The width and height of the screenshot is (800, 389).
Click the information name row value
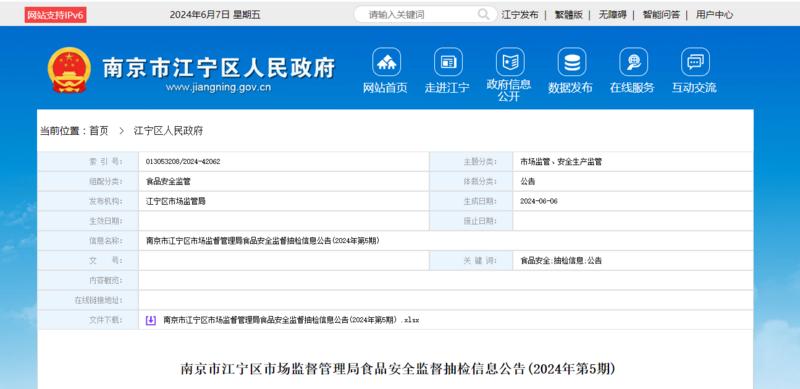263,240
